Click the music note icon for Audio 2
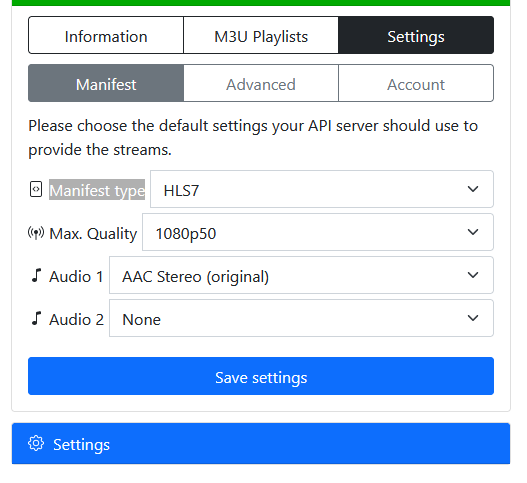This screenshot has height=483, width=527. (x=36, y=318)
